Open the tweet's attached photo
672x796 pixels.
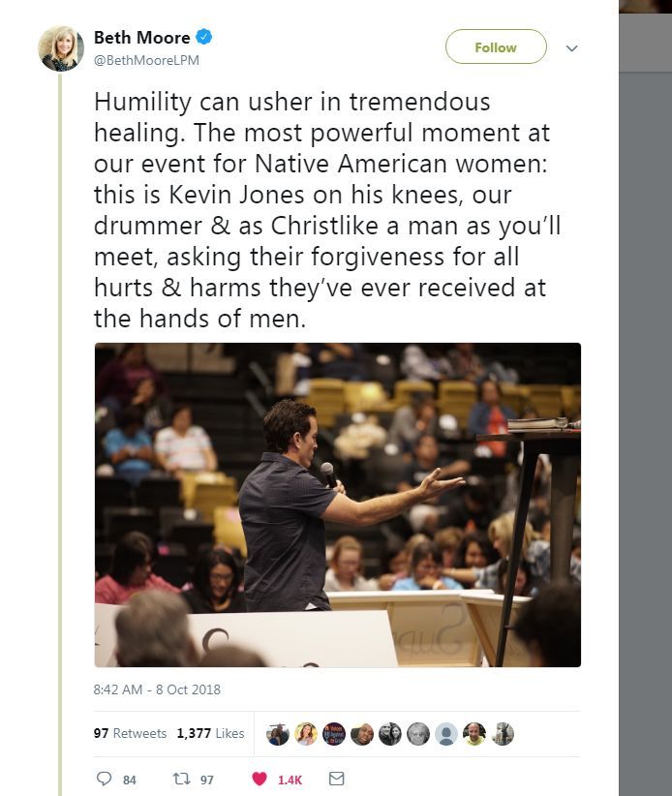point(338,505)
